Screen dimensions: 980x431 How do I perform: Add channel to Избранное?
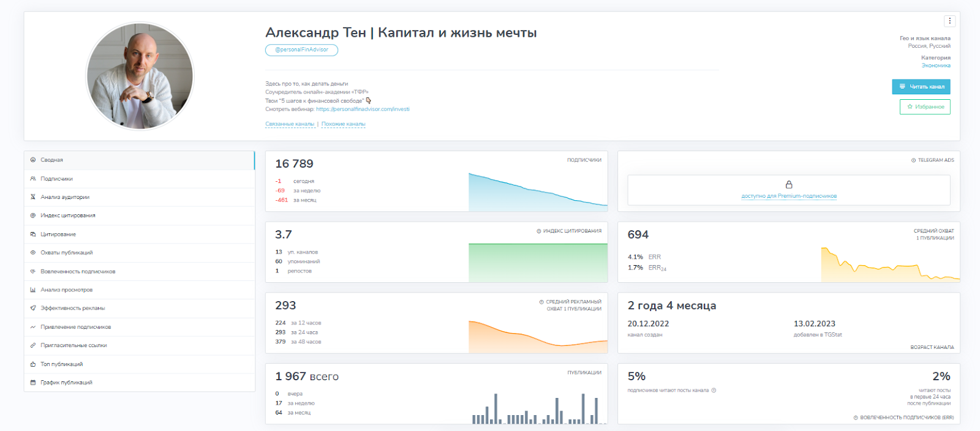point(925,107)
